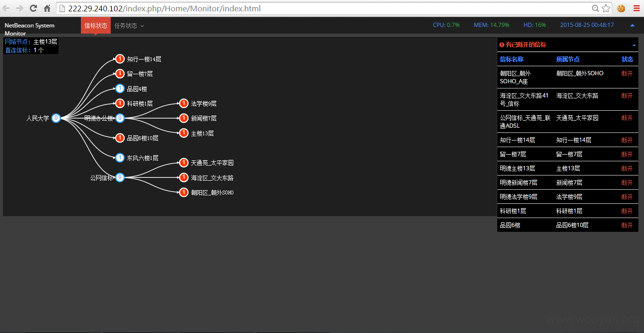The height and width of the screenshot is (333, 644).
Task: Click the 公网信标 node circle
Action: coord(120,177)
